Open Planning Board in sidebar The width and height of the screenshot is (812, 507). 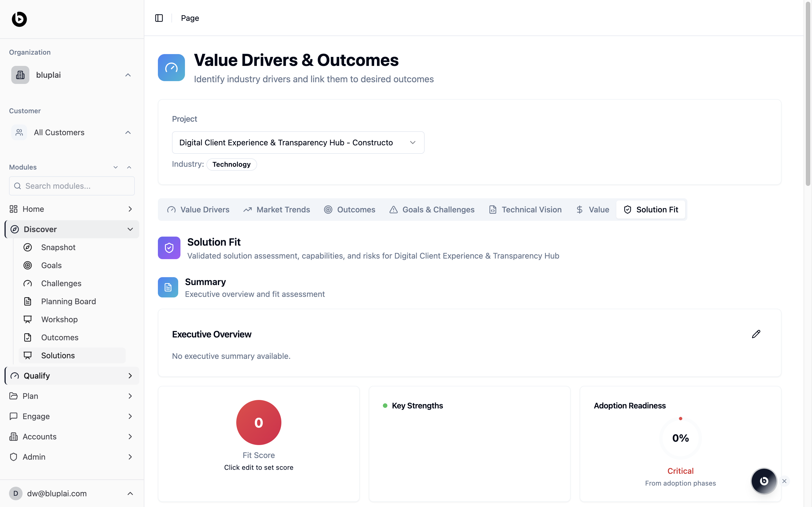tap(69, 301)
